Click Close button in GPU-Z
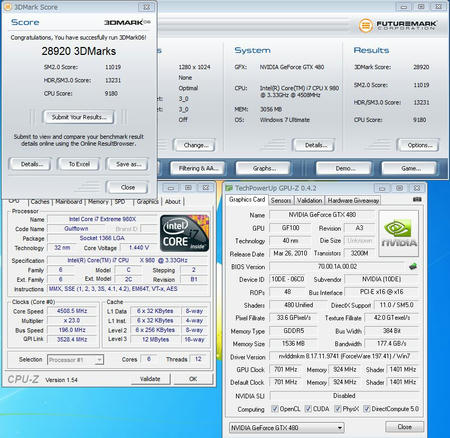Viewport: 450px width, 438px height. pos(404,427)
